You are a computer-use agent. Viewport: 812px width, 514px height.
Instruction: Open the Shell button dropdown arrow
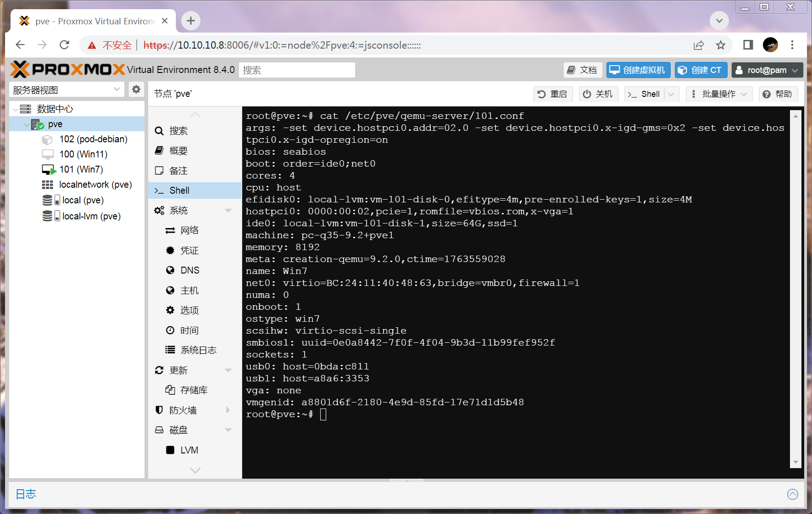pos(672,94)
